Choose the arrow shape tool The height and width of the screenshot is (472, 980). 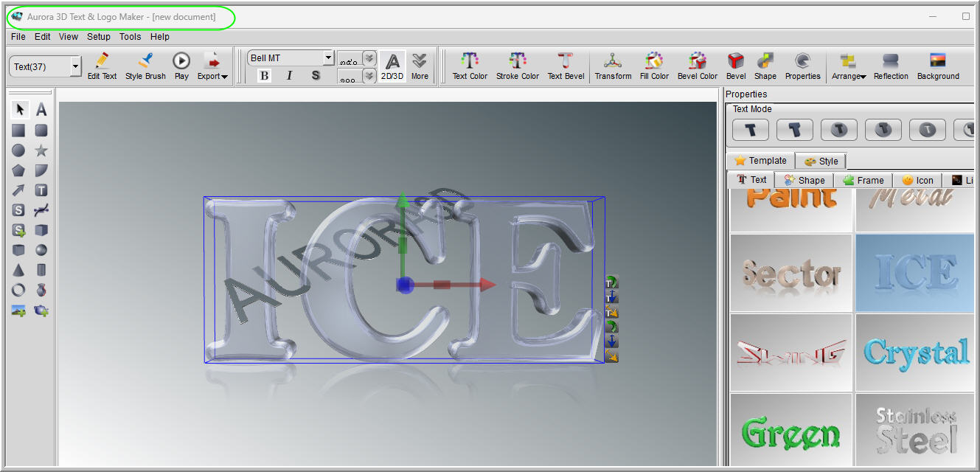coord(19,190)
